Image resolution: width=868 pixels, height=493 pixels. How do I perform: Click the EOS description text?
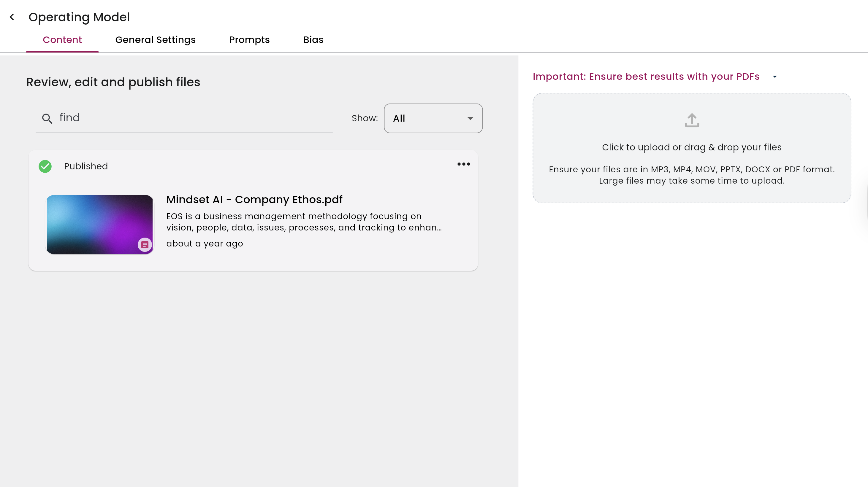tap(304, 222)
